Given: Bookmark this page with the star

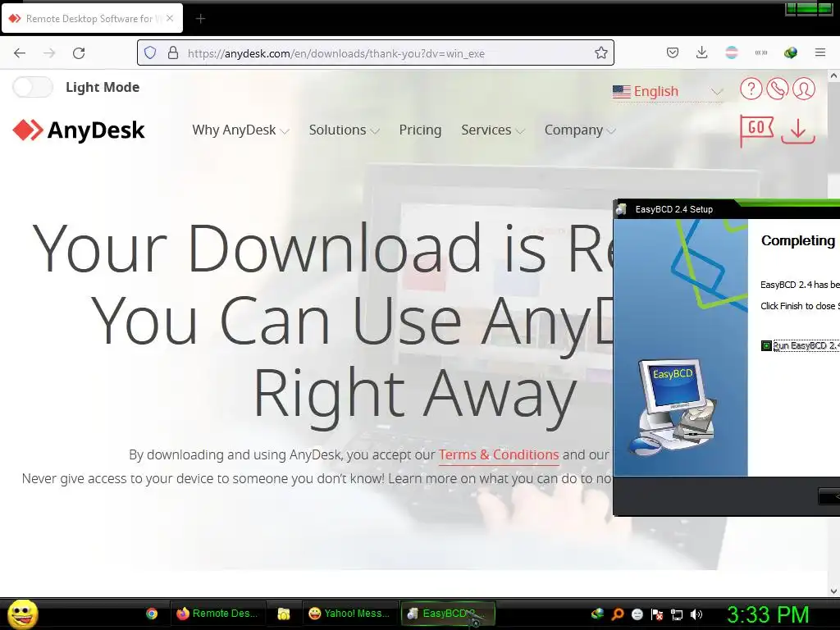Looking at the screenshot, I should [x=601, y=52].
